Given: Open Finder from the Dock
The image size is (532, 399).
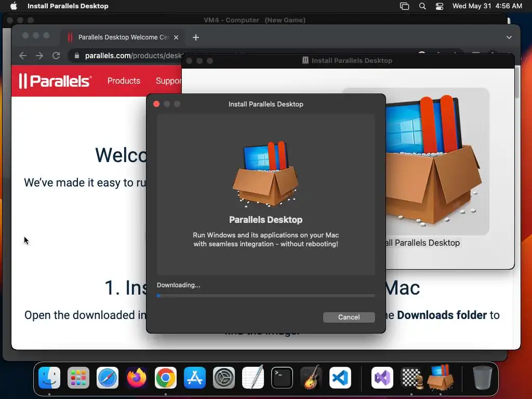Looking at the screenshot, I should point(49,378).
